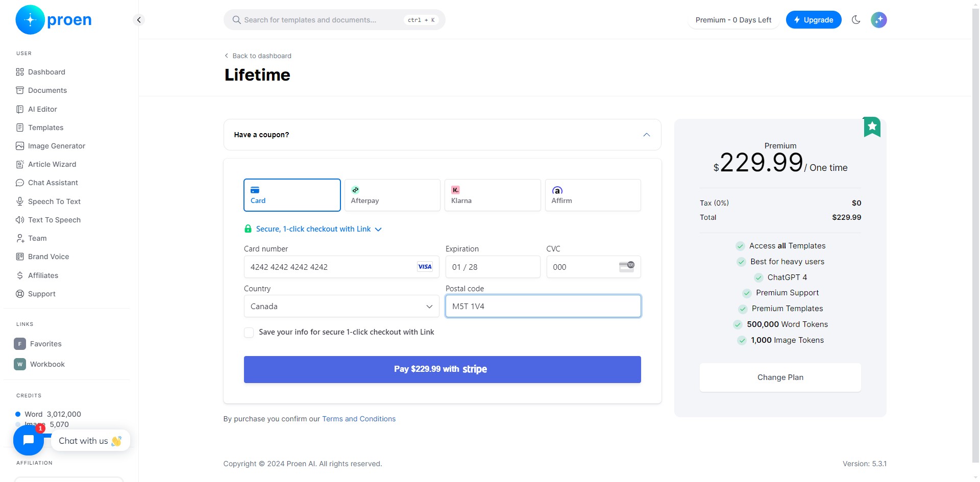Screen dimensions: 980x482
Task: Click Pay $229.99 with stripe button
Action: click(442, 369)
